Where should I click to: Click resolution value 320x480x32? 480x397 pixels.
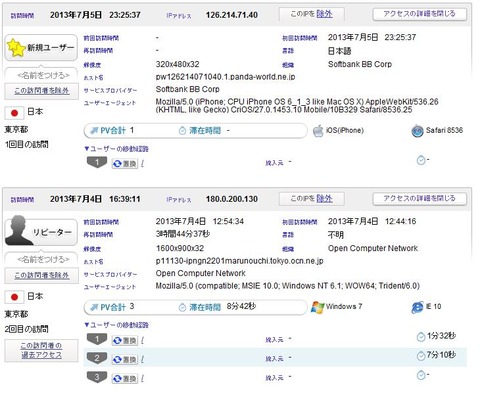[177, 64]
